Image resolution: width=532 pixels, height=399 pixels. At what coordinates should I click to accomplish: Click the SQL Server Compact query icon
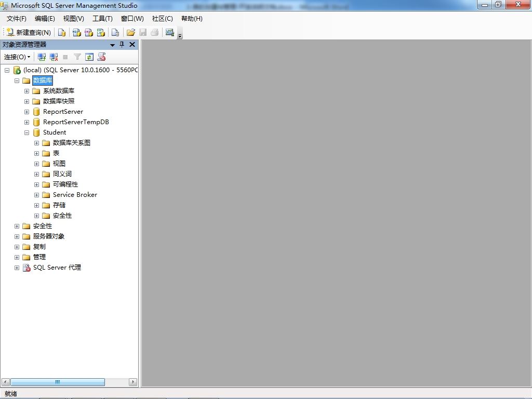coord(115,32)
